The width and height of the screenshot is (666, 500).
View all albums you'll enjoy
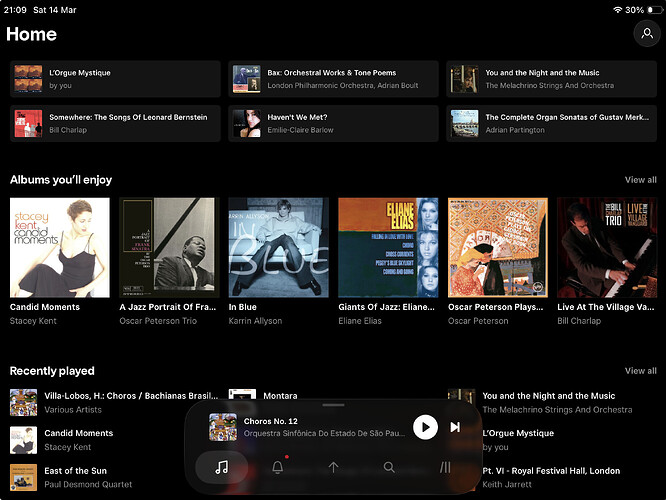click(x=641, y=180)
